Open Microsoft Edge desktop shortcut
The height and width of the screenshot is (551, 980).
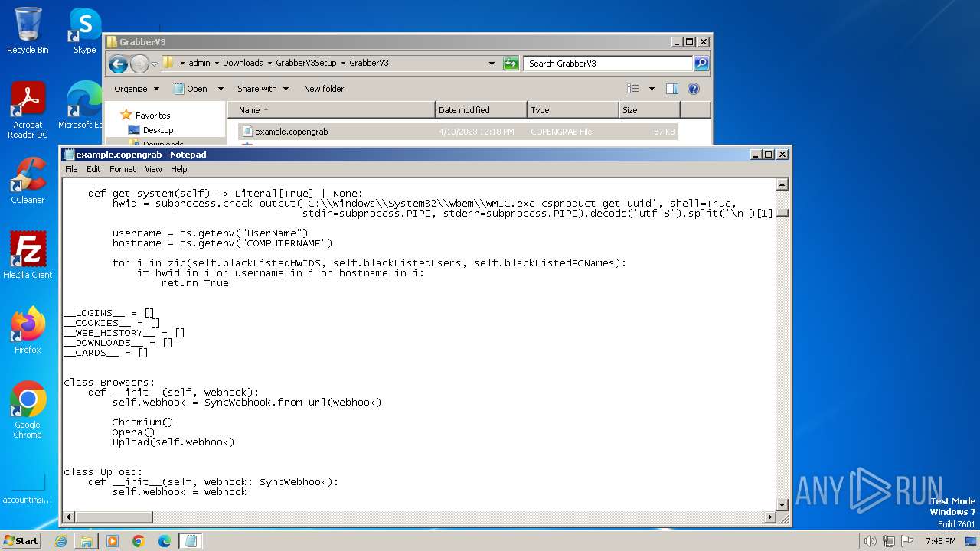pos(83,105)
